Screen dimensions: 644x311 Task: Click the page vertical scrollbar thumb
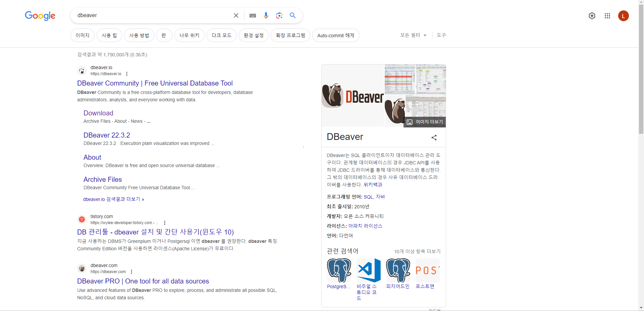tap(641, 69)
